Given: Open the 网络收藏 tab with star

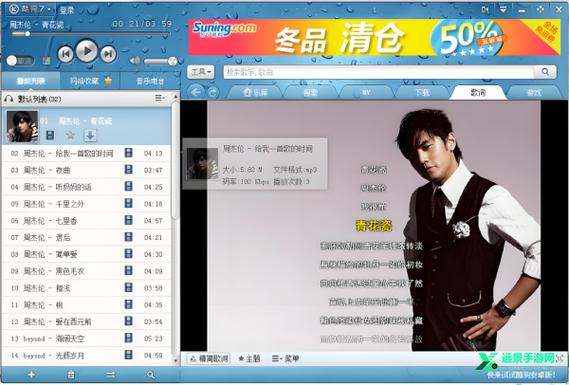Looking at the screenshot, I should point(90,81).
